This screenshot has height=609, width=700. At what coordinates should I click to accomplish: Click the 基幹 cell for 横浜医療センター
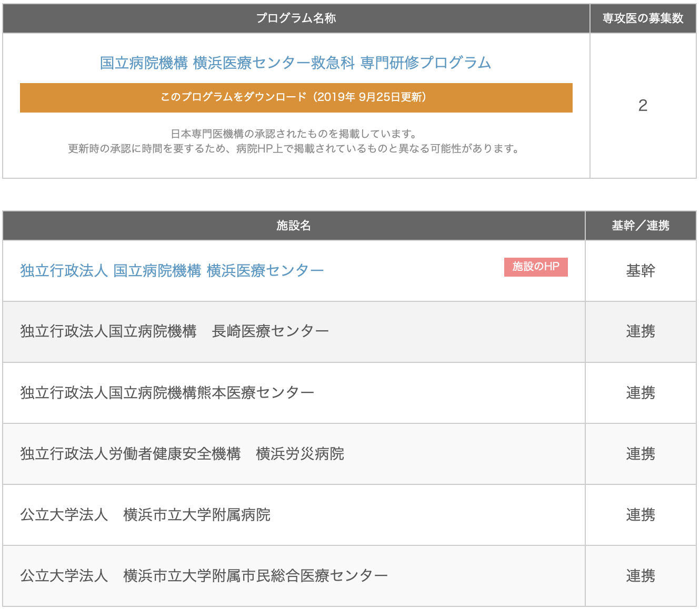coord(641,271)
